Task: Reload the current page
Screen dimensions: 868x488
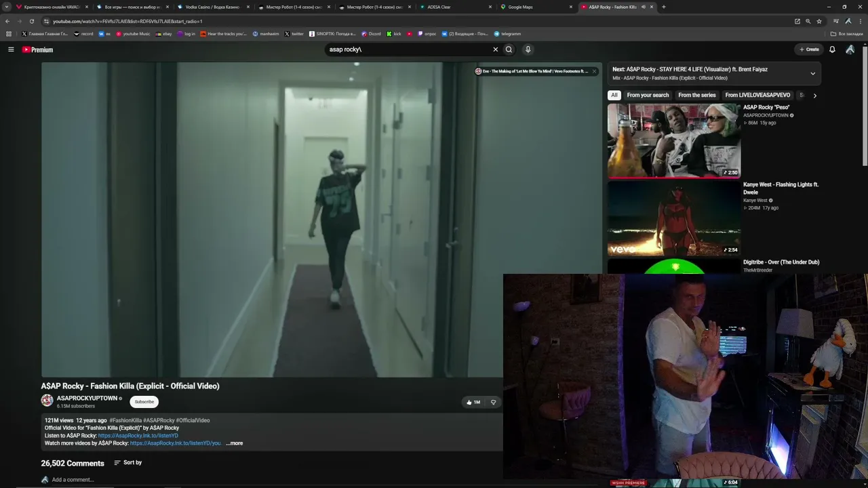Action: point(32,21)
